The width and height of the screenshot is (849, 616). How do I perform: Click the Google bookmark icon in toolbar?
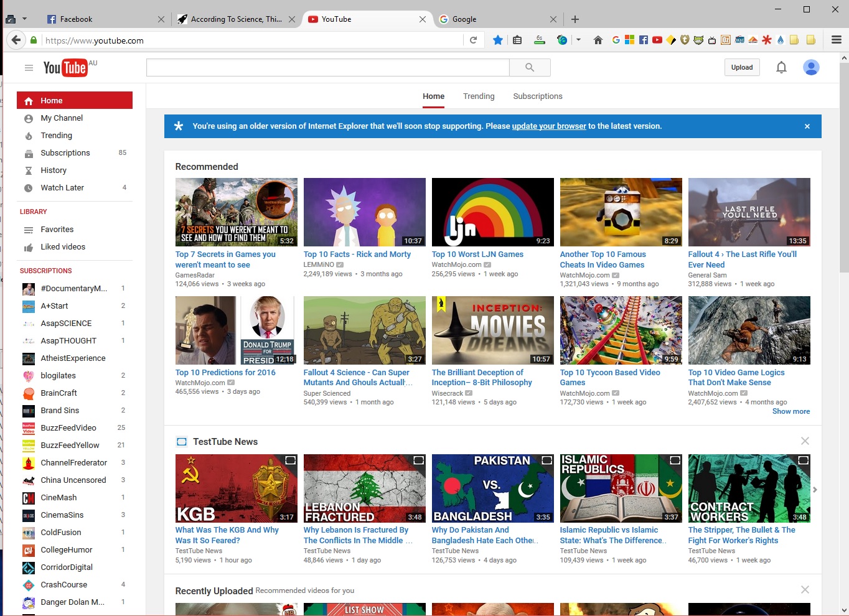click(x=616, y=40)
